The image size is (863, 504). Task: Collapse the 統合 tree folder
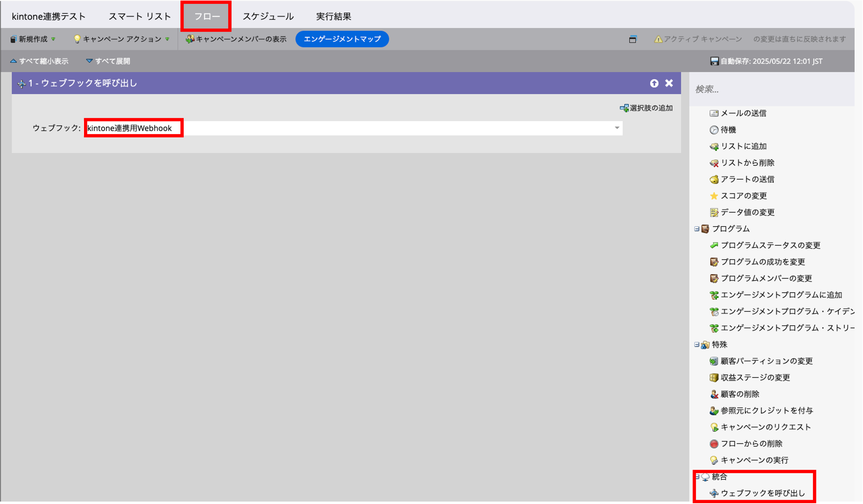click(x=697, y=477)
